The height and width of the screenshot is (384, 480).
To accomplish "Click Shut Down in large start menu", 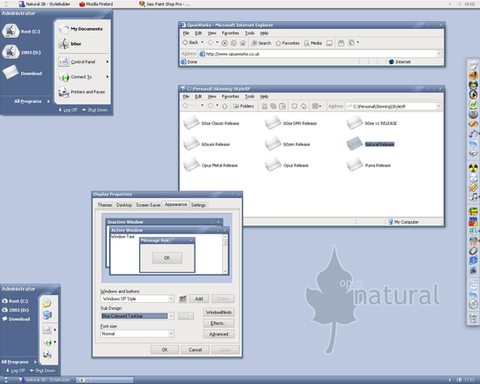I will pyautogui.click(x=95, y=110).
